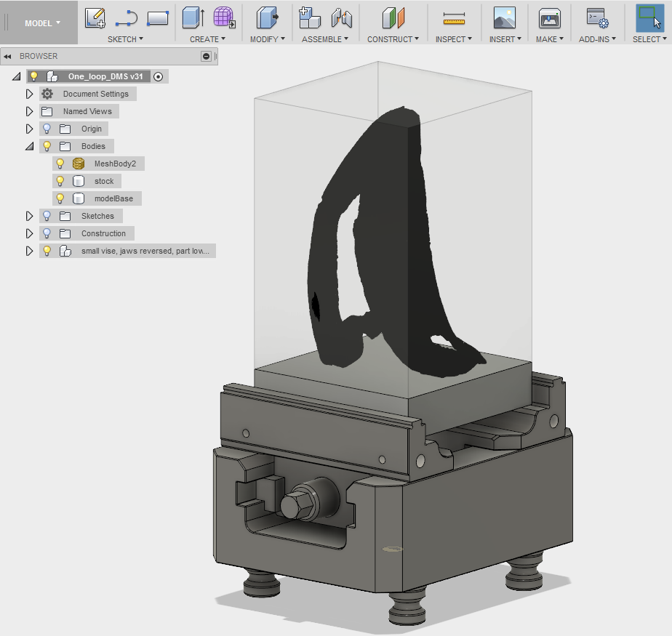This screenshot has height=636, width=672.
Task: Click the Document Settings gear icon
Action: pos(47,94)
